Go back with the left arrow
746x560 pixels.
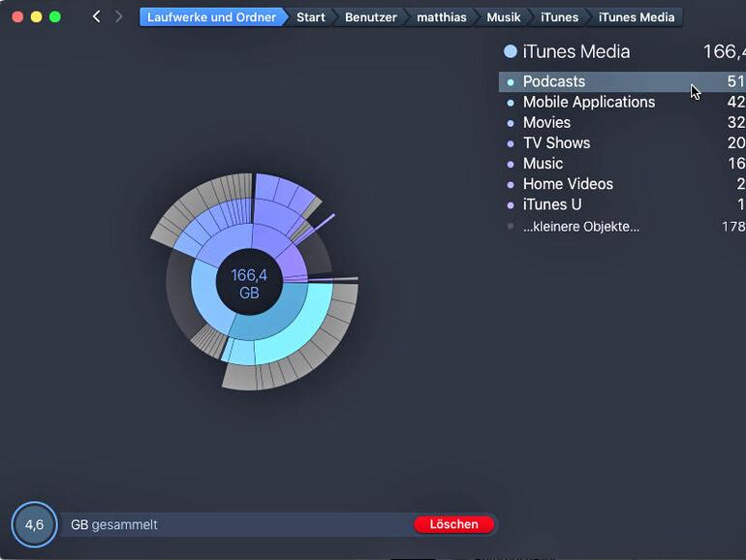(x=97, y=17)
